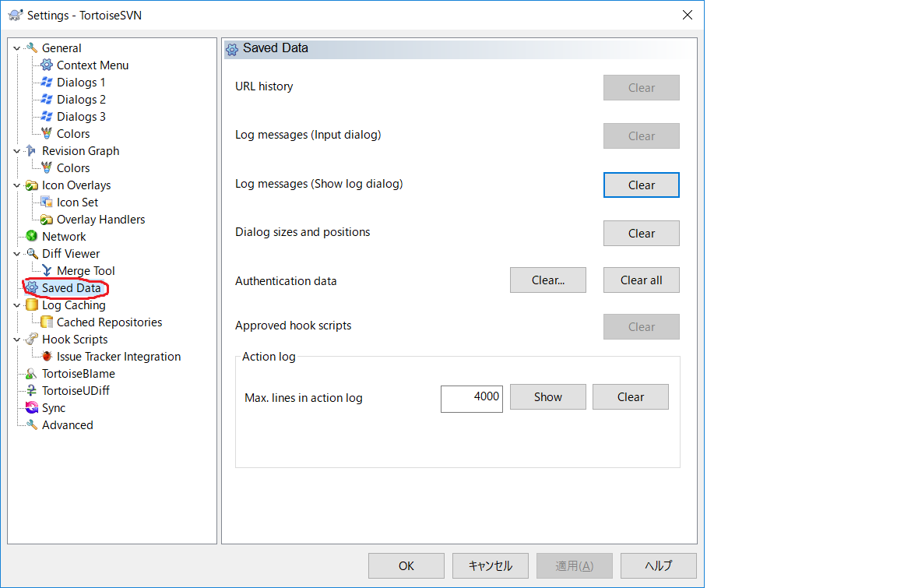Click the TortoiseSVN title bar icon
Viewport: 897px width, 588px height.
[16, 16]
